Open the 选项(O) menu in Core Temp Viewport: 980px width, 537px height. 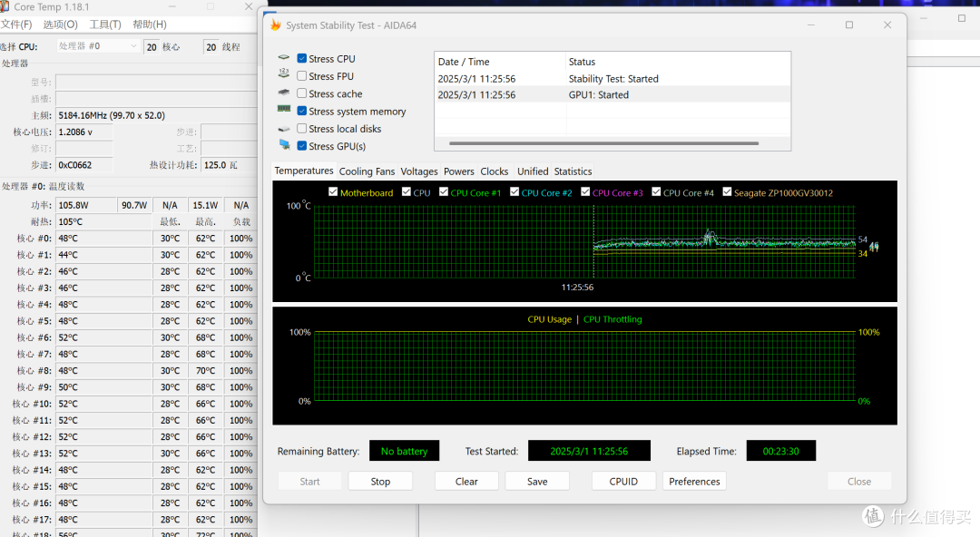pyautogui.click(x=60, y=24)
